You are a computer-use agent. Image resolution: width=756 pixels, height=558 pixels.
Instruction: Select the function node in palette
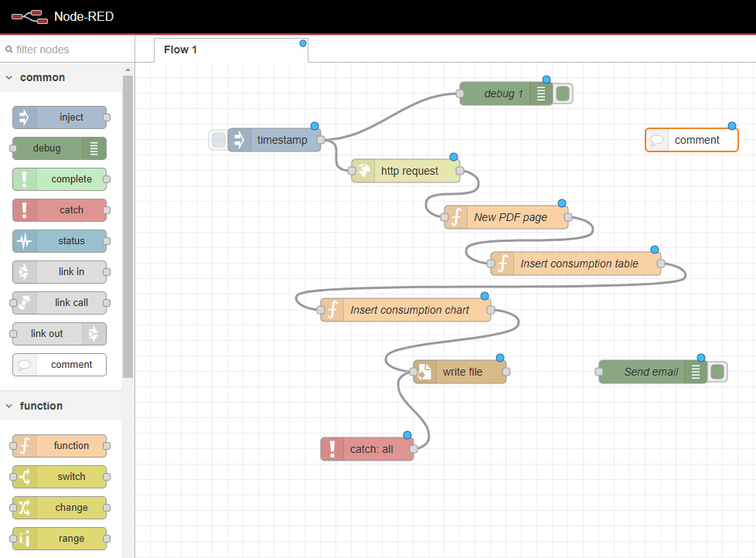click(x=60, y=446)
